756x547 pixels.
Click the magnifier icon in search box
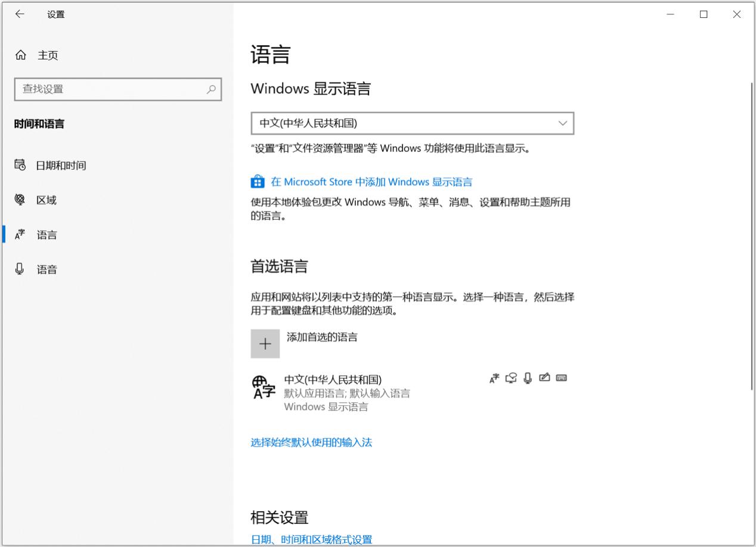(211, 89)
